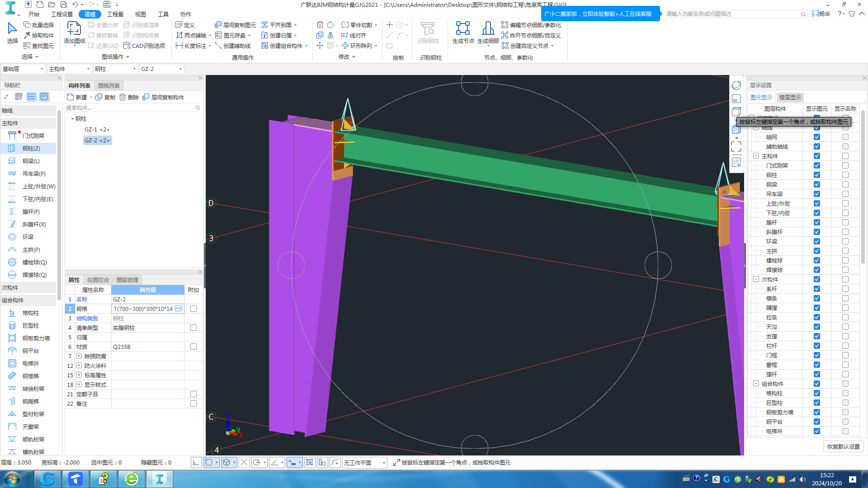The width and height of the screenshot is (868, 488).
Task: Select GZ-1 in component list
Action: point(97,129)
